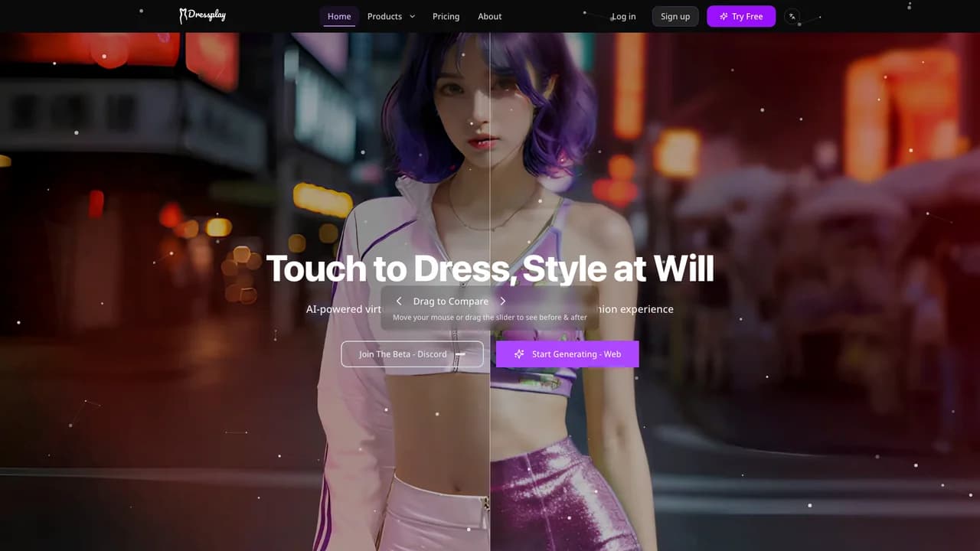Open the Pricing page

tap(446, 16)
